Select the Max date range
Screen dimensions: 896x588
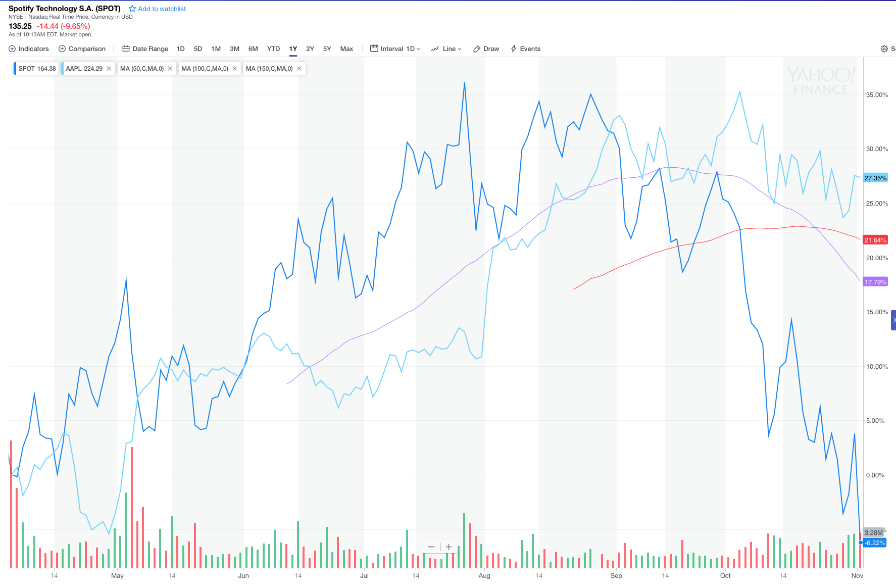tap(347, 48)
